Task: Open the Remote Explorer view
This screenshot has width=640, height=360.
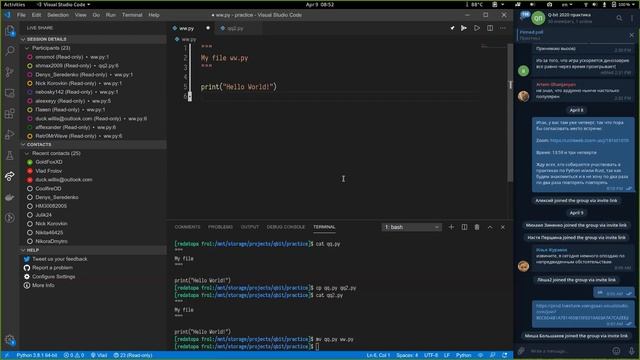Action: pyautogui.click(x=10, y=93)
